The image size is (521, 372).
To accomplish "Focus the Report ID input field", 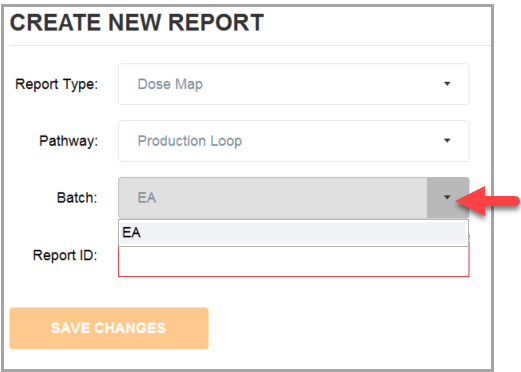I will (x=294, y=261).
